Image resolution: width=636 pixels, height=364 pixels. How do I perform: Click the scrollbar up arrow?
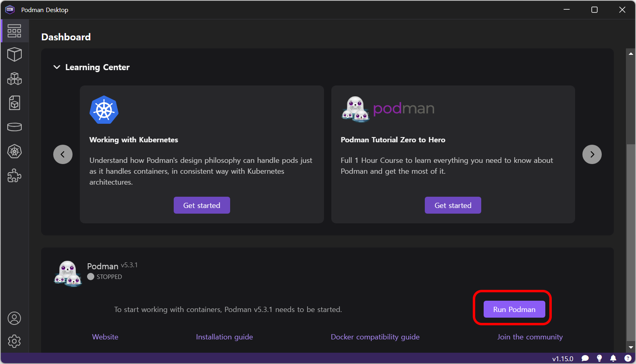click(631, 54)
